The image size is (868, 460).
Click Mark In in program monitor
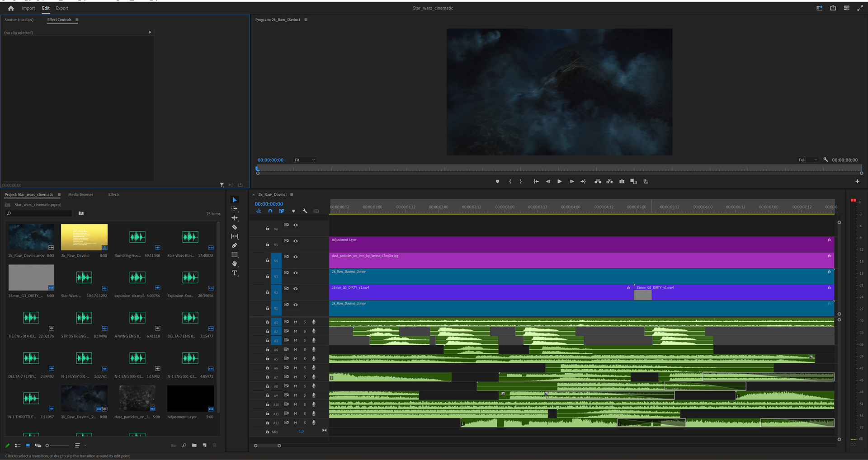pyautogui.click(x=510, y=182)
